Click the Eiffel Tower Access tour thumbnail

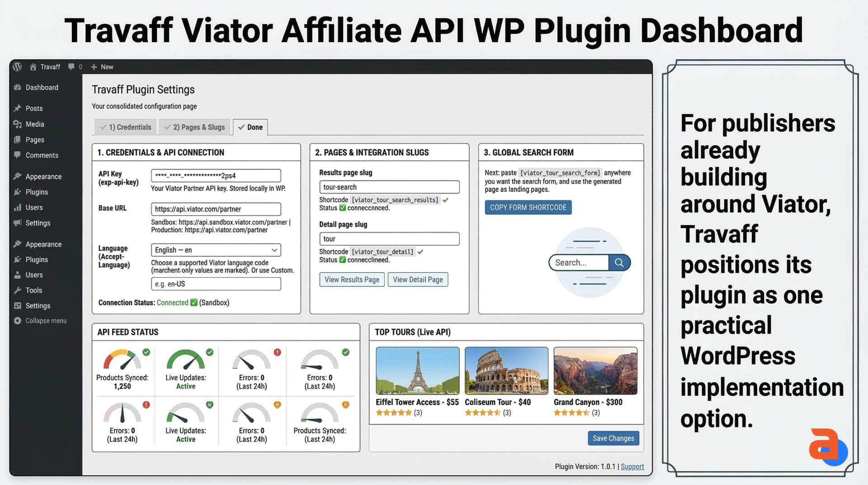[x=416, y=370]
